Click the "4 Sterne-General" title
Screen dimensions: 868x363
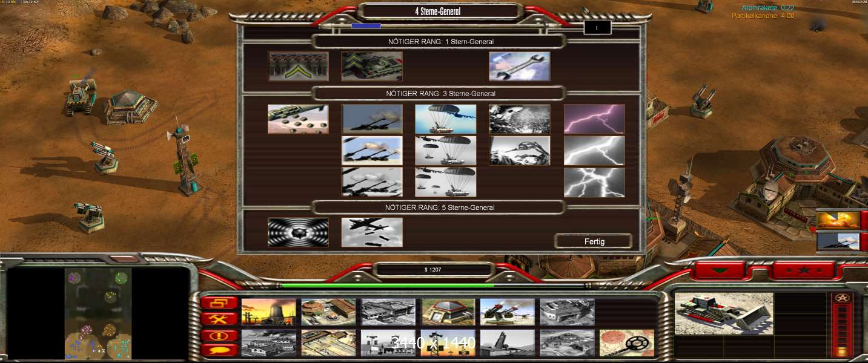pos(439,11)
